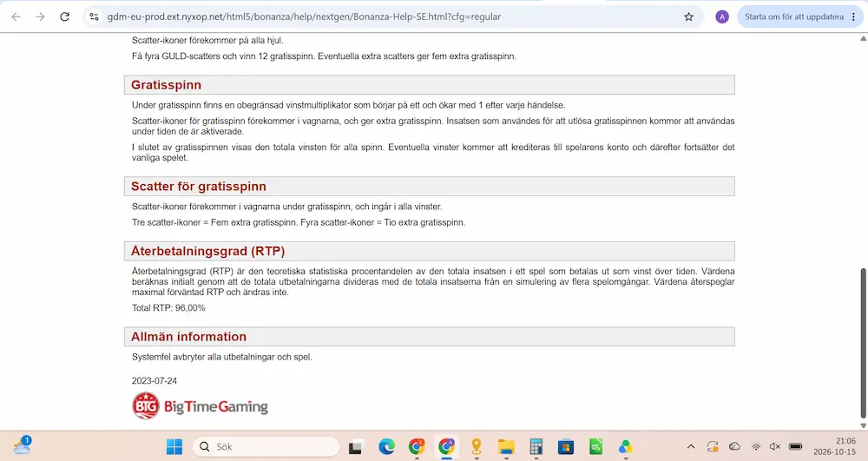
Task: Switch to the active Chrome taskbar icon
Action: pyautogui.click(x=446, y=446)
